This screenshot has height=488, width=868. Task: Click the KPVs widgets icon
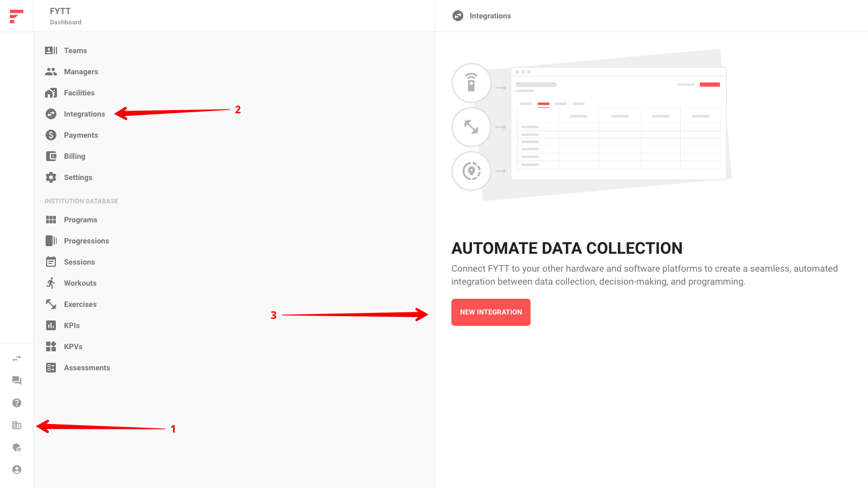[x=51, y=346]
